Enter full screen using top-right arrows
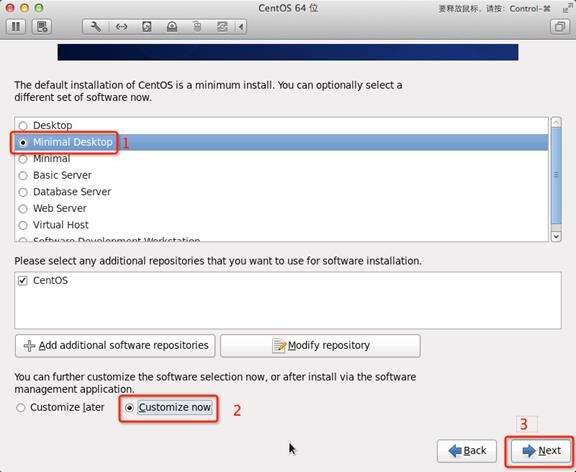Screen dimensions: 576x472 [568, 8]
